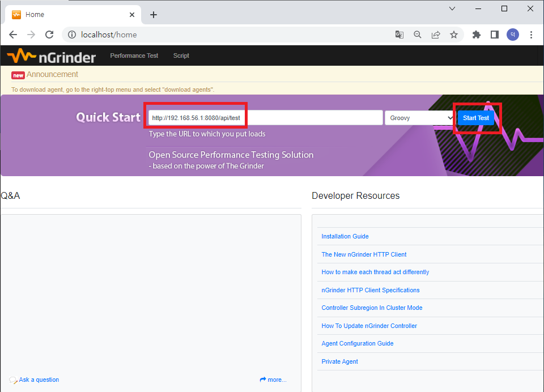Click the Quick Start URL field
Image resolution: width=544 pixels, height=392 pixels.
tap(265, 118)
